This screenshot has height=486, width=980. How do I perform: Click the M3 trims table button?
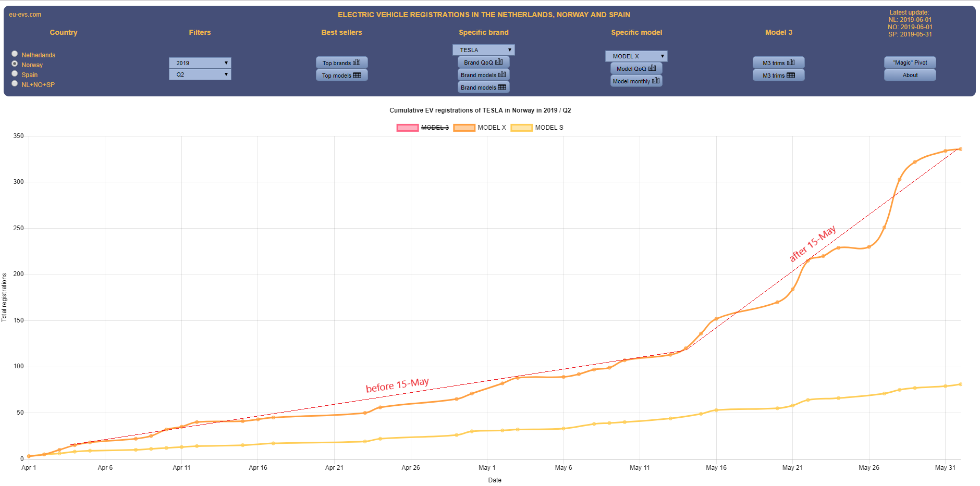(x=779, y=75)
